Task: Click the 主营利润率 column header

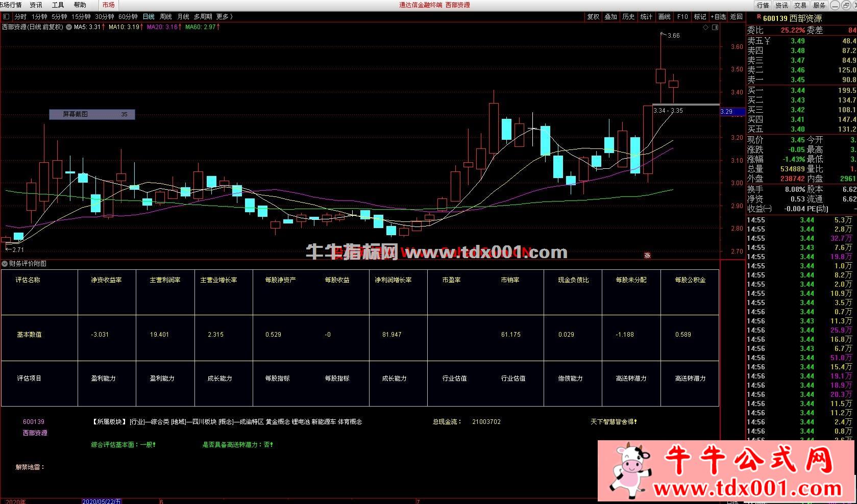Action: click(165, 280)
